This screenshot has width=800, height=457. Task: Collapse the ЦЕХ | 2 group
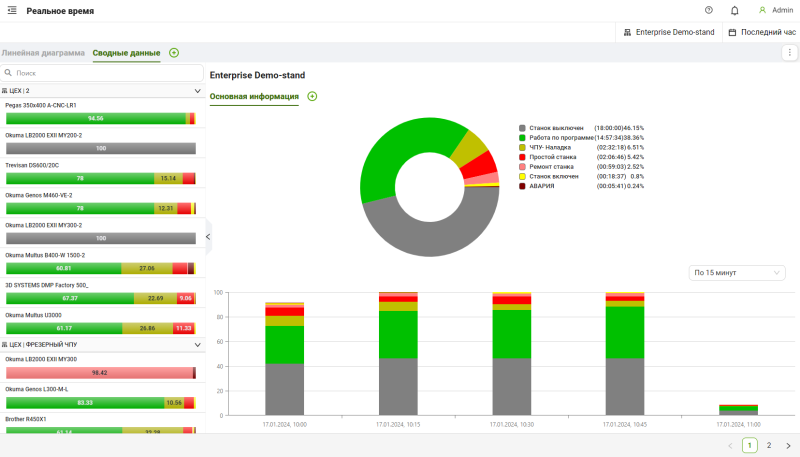click(197, 91)
